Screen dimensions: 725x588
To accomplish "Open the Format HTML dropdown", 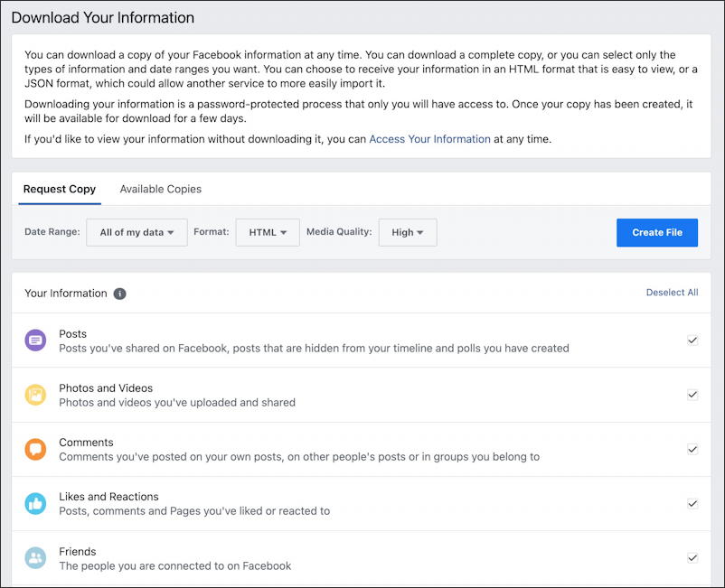I will point(268,232).
